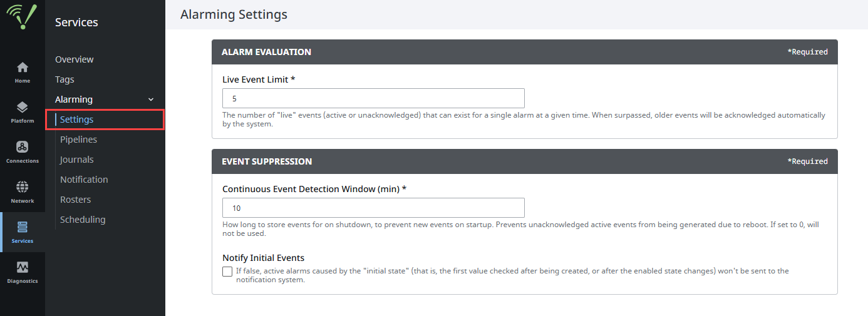The image size is (868, 316).
Task: Open the Network globe icon
Action: (22, 188)
